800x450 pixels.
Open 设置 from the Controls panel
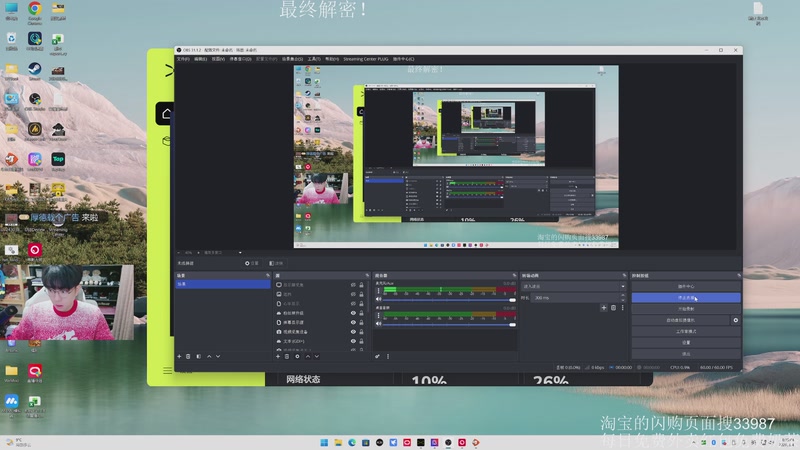(686, 342)
